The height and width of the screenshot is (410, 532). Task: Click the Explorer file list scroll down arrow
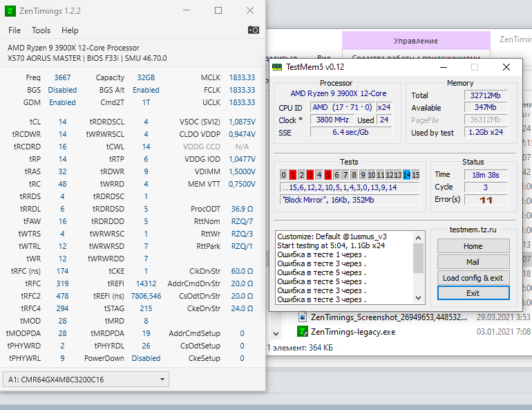click(x=276, y=334)
